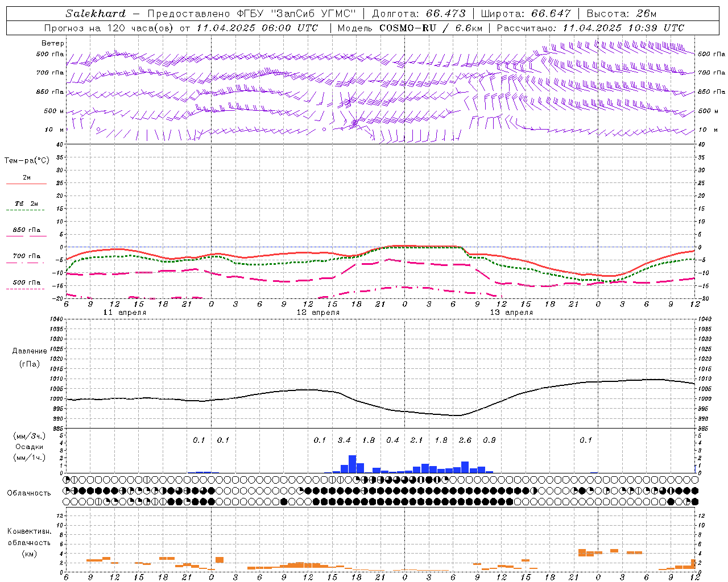The image size is (728, 582).
Task: Click the 2.1 three-hour precipitation value
Action: [416, 440]
